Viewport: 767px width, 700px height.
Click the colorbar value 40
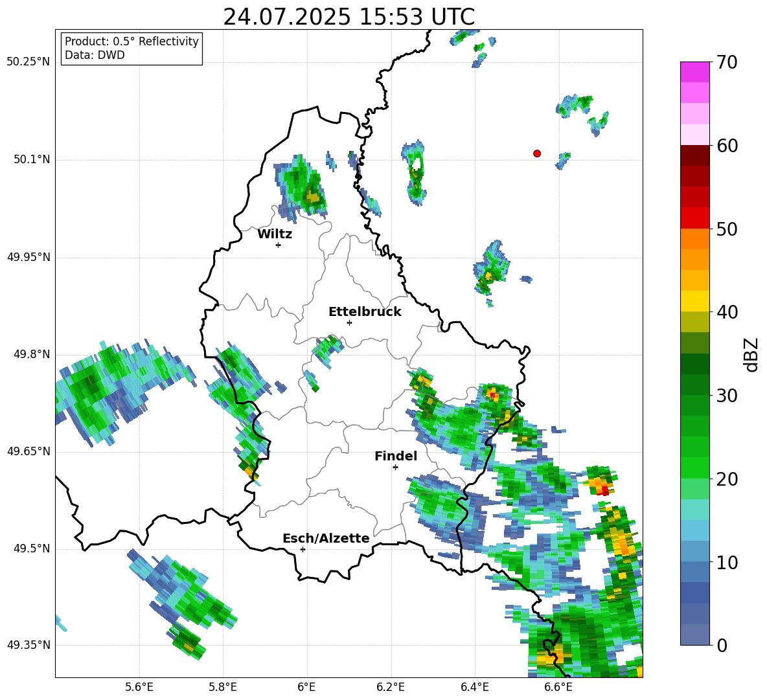727,312
